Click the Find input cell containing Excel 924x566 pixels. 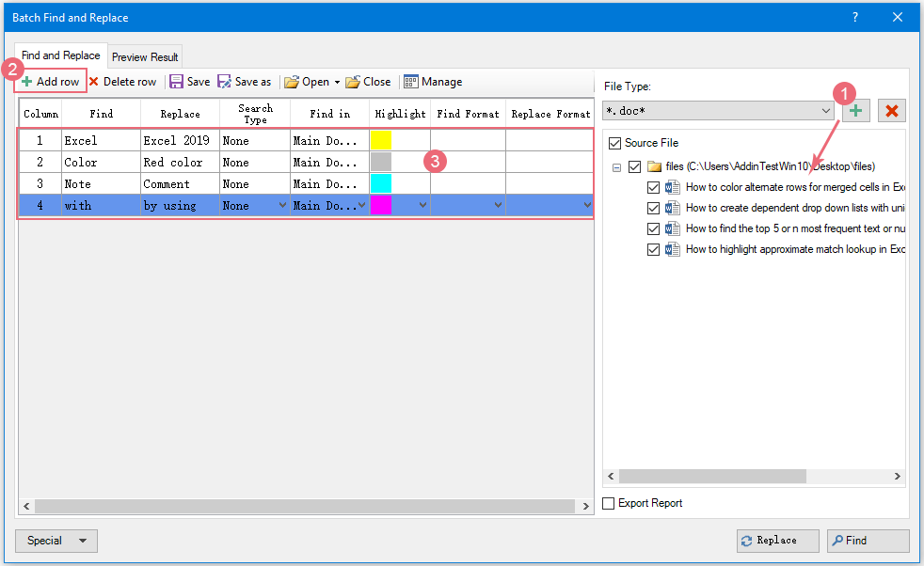pos(100,139)
